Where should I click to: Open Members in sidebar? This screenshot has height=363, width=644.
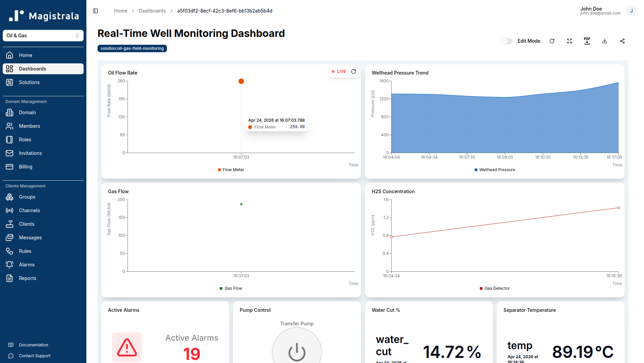coord(43,126)
